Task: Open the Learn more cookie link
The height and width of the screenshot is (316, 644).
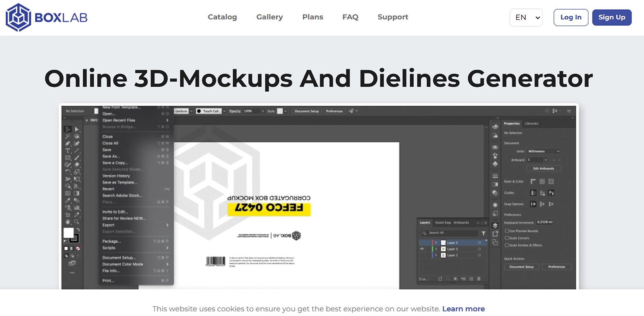Action: click(464, 309)
